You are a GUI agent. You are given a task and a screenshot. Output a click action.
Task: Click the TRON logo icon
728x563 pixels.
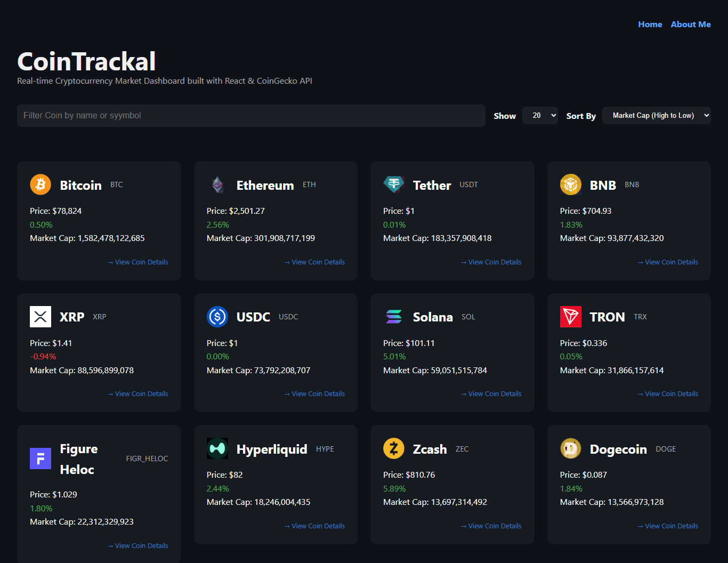coord(571,317)
